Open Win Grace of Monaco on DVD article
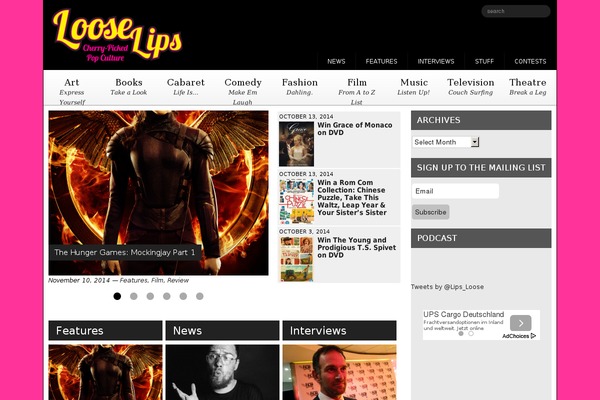This screenshot has height=400, width=600. (x=355, y=129)
